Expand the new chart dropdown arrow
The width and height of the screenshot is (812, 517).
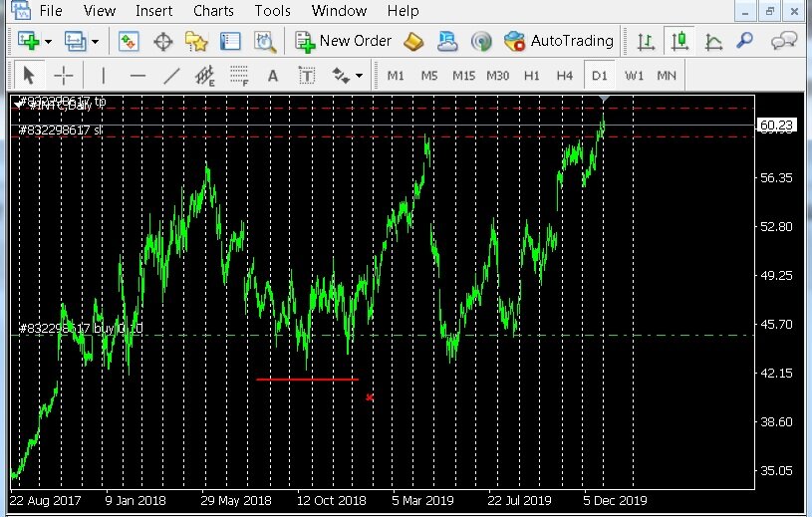[48, 42]
